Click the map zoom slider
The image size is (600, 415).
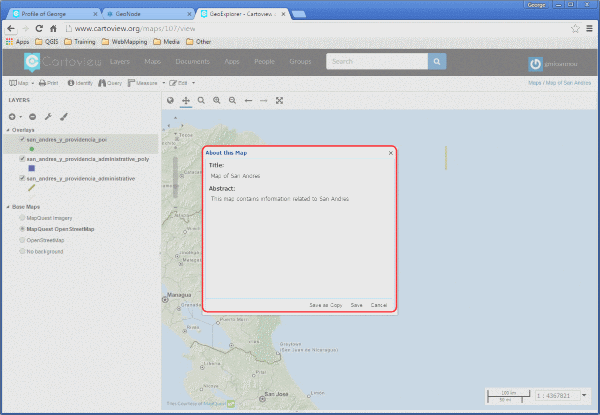tap(176, 176)
